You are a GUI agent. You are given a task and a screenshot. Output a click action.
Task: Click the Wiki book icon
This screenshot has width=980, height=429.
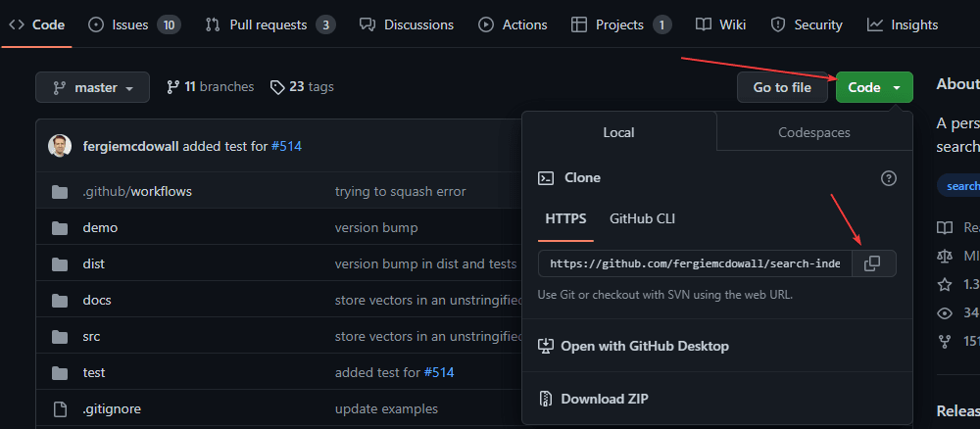pos(704,25)
